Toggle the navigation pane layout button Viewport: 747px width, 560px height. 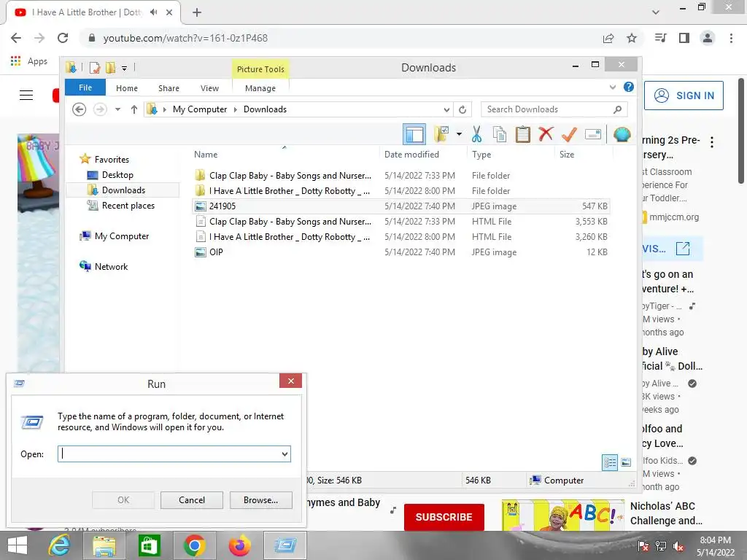coord(414,134)
